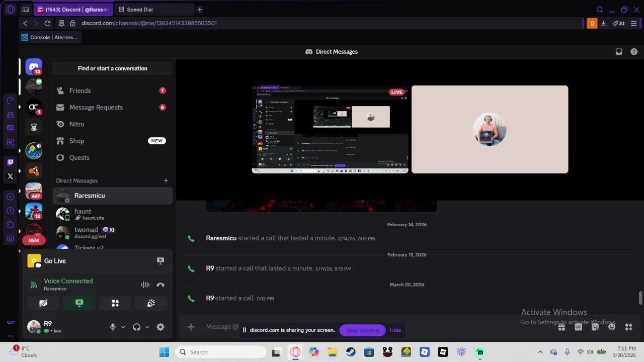Viewport: 644px width, 362px height.
Task: Open R9 user profile avatar
Action: pyautogui.click(x=34, y=327)
